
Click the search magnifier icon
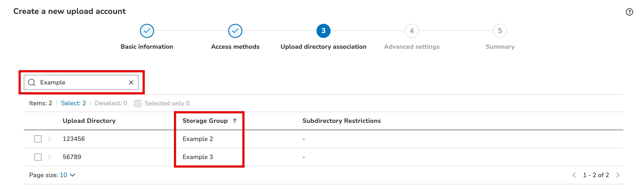click(x=32, y=82)
